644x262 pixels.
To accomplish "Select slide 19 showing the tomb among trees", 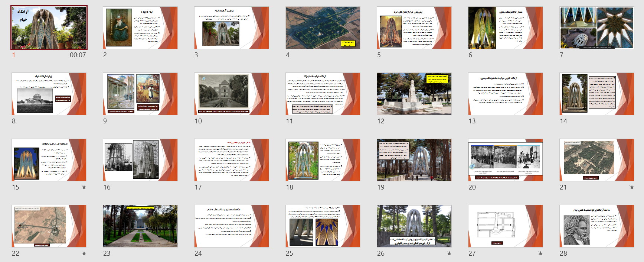I will 414,160.
